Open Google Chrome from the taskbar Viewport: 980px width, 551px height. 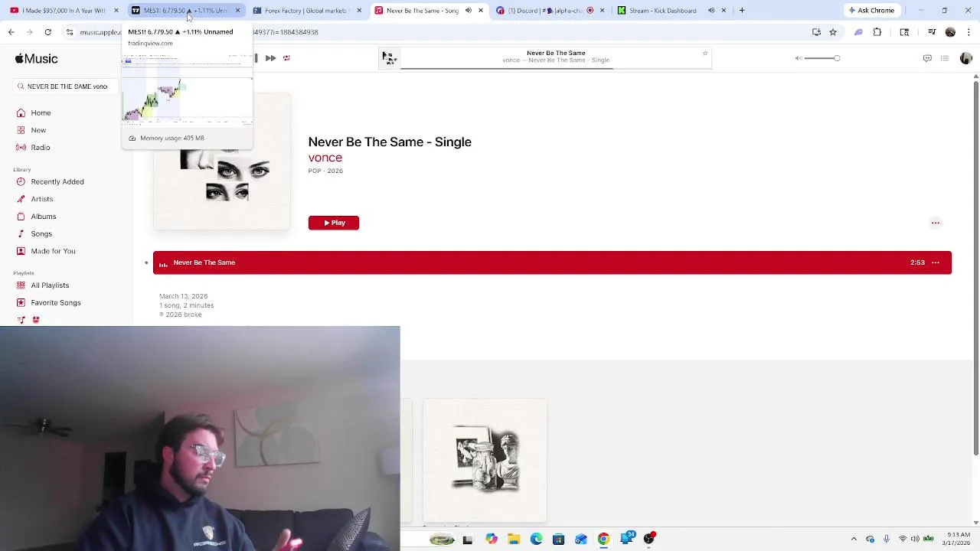[x=603, y=540]
